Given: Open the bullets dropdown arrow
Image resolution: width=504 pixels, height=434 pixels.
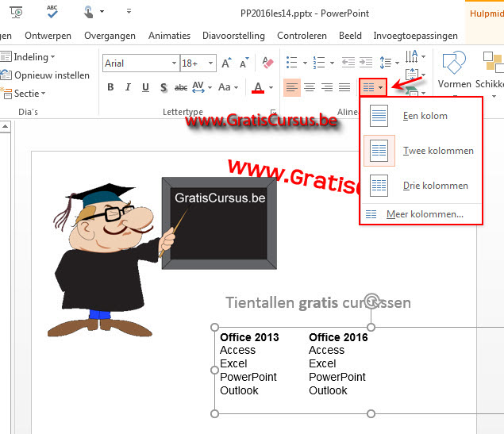Looking at the screenshot, I should click(x=305, y=63).
